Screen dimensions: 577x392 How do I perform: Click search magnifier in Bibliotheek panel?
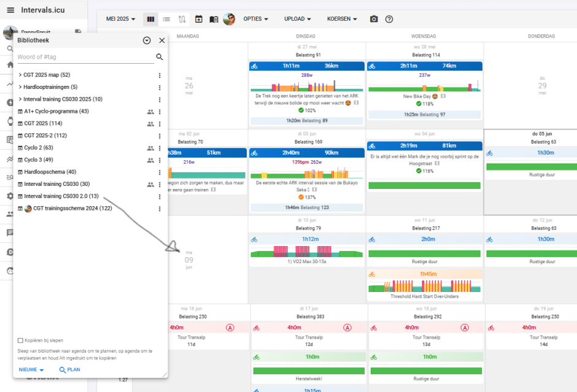pos(160,57)
